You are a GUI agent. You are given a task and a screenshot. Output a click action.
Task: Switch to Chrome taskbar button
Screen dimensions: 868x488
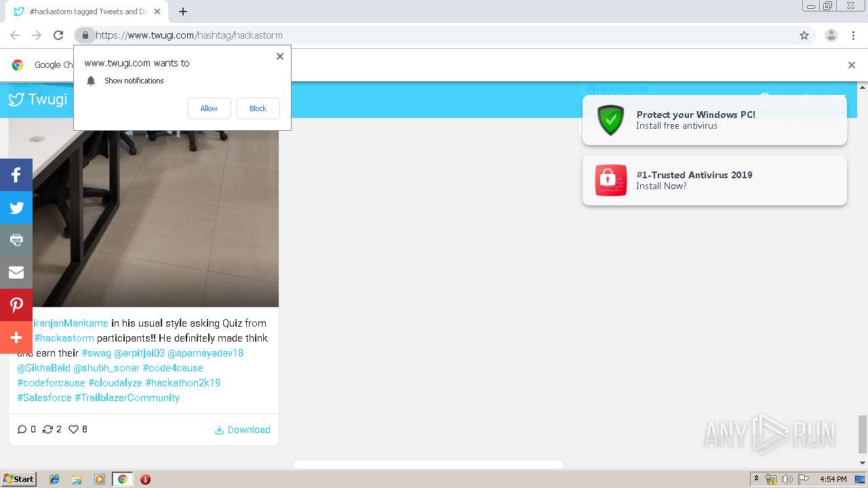(122, 479)
